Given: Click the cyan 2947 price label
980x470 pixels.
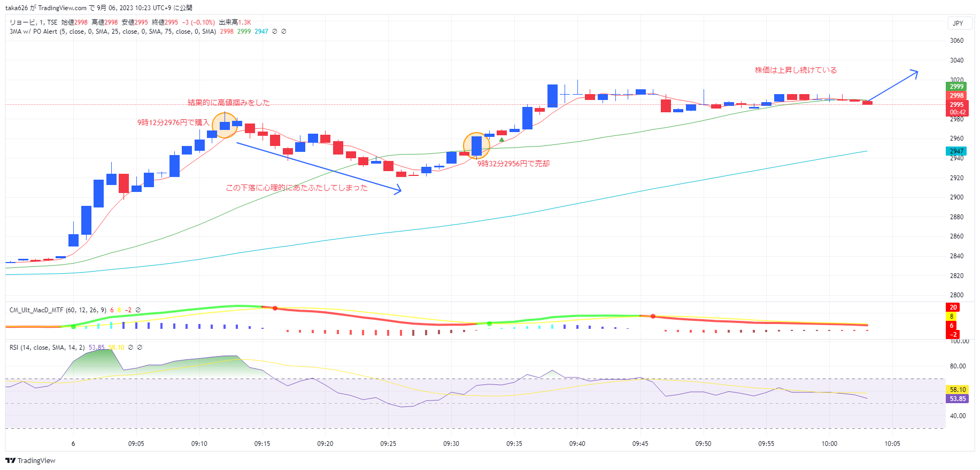Looking at the screenshot, I should (956, 151).
